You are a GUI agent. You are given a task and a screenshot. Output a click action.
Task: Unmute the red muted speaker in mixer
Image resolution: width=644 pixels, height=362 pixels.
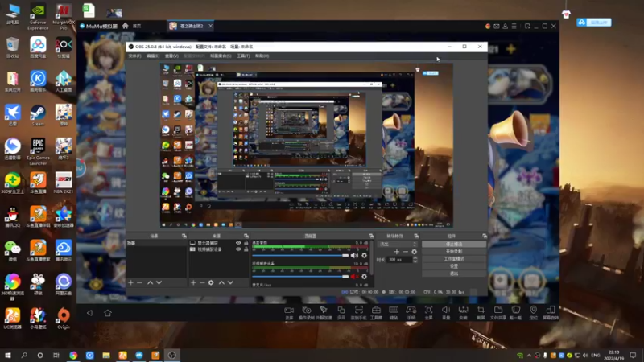pos(354,276)
